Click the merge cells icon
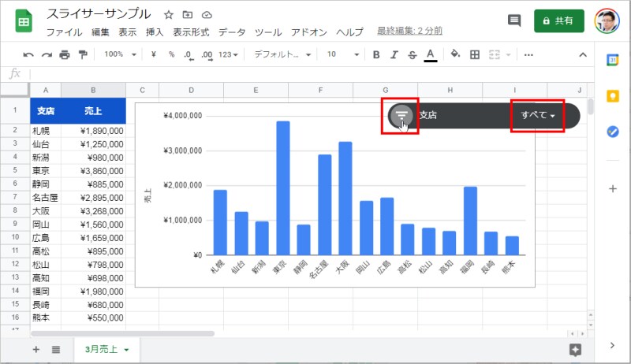Image resolution: width=631 pixels, height=364 pixels. tap(495, 54)
